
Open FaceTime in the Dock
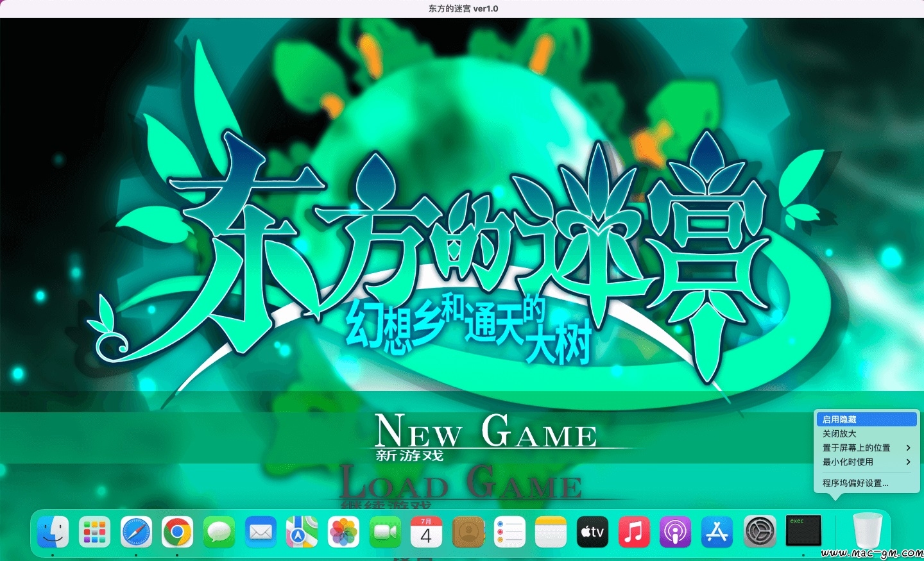tap(385, 532)
